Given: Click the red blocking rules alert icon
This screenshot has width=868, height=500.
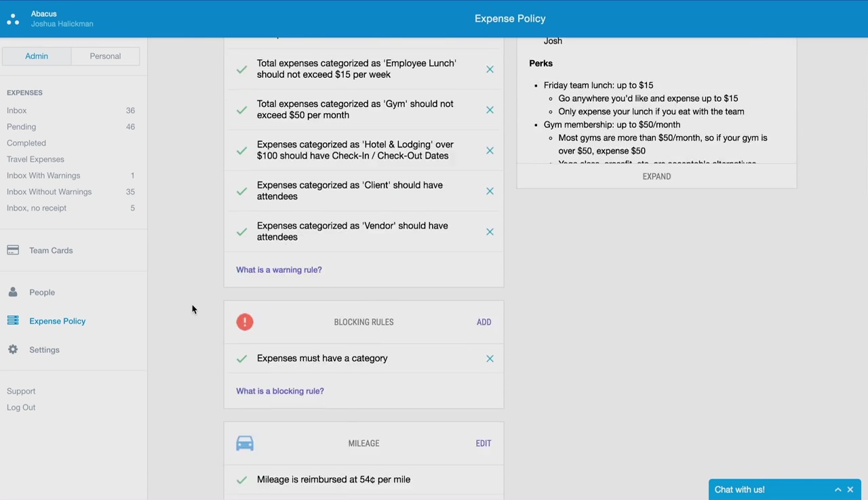Looking at the screenshot, I should click(245, 322).
